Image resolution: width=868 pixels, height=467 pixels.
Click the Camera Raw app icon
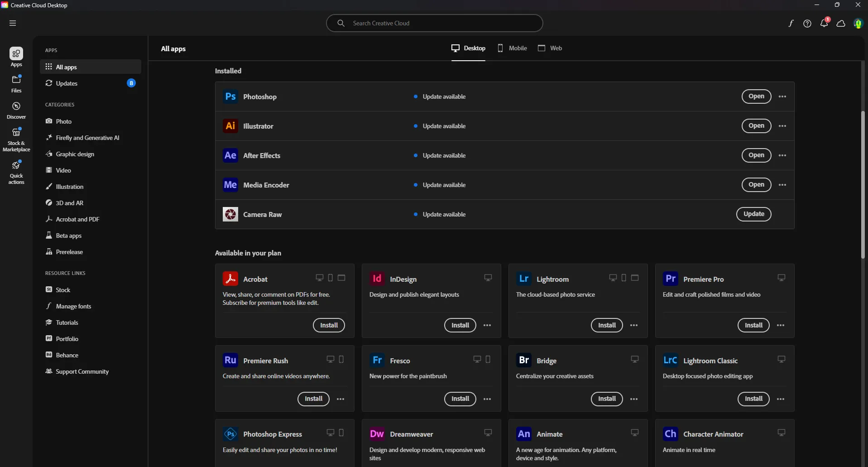(x=230, y=214)
